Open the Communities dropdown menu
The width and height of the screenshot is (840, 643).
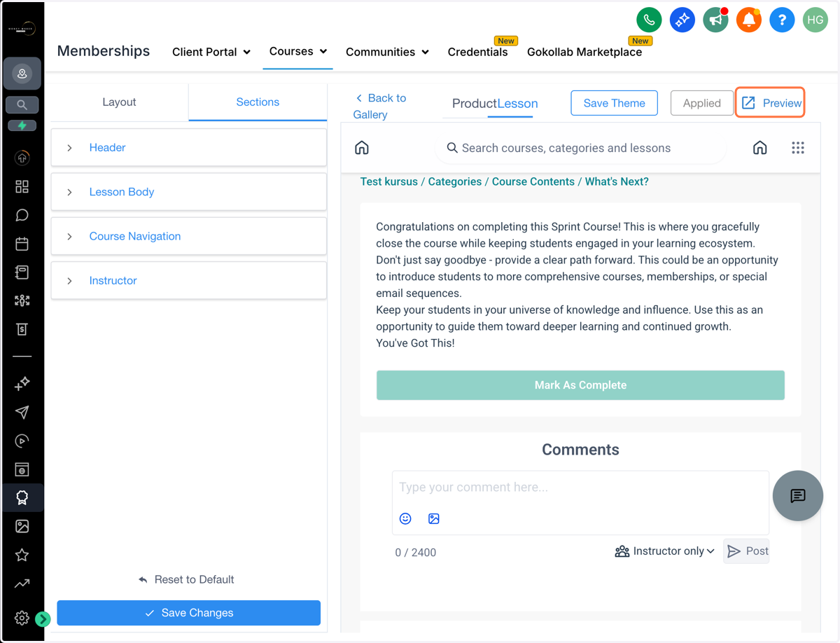387,52
